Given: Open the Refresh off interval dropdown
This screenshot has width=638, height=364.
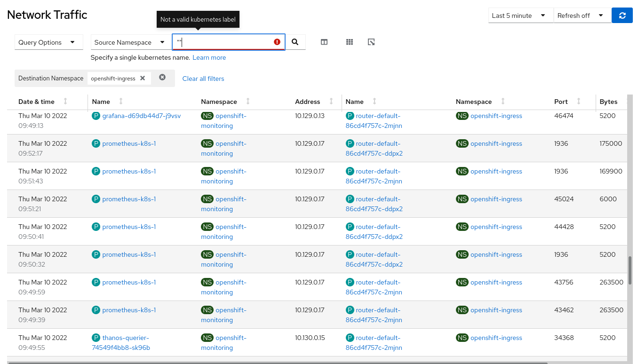Looking at the screenshot, I should click(x=580, y=16).
